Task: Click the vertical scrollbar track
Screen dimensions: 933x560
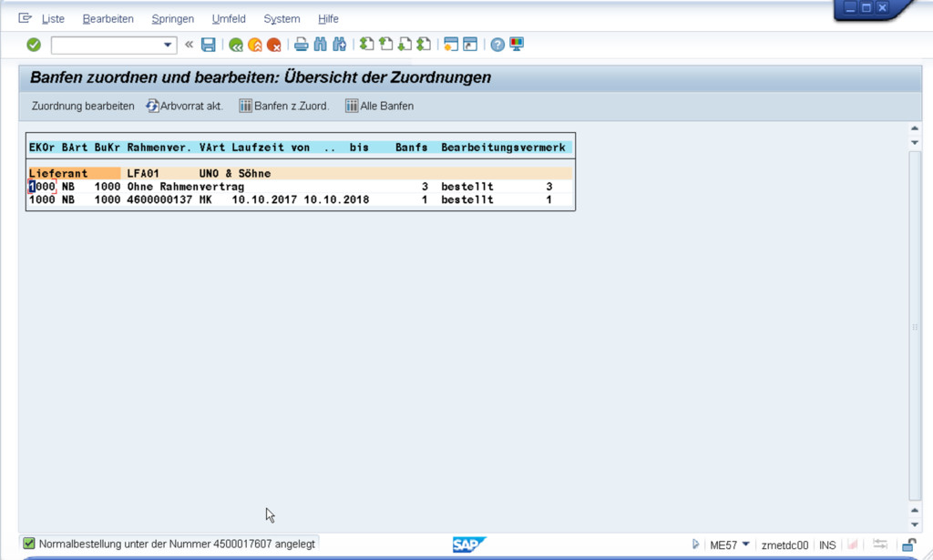Action: point(915,326)
